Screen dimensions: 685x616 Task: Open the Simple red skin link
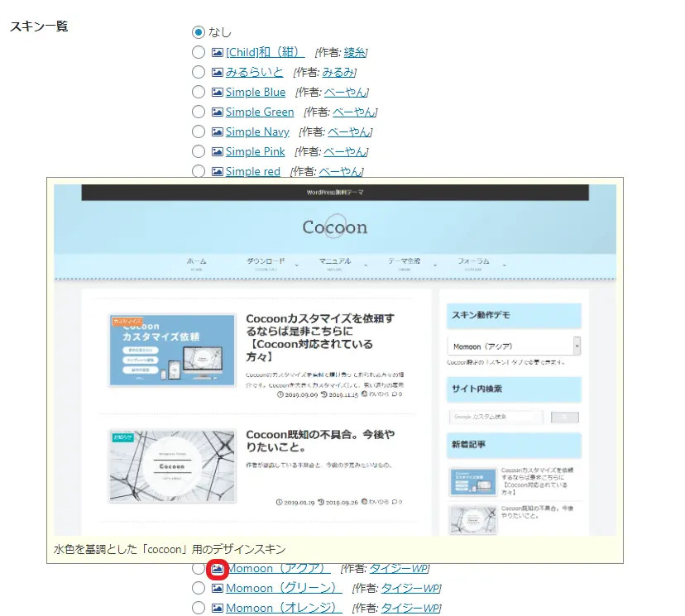tap(253, 172)
